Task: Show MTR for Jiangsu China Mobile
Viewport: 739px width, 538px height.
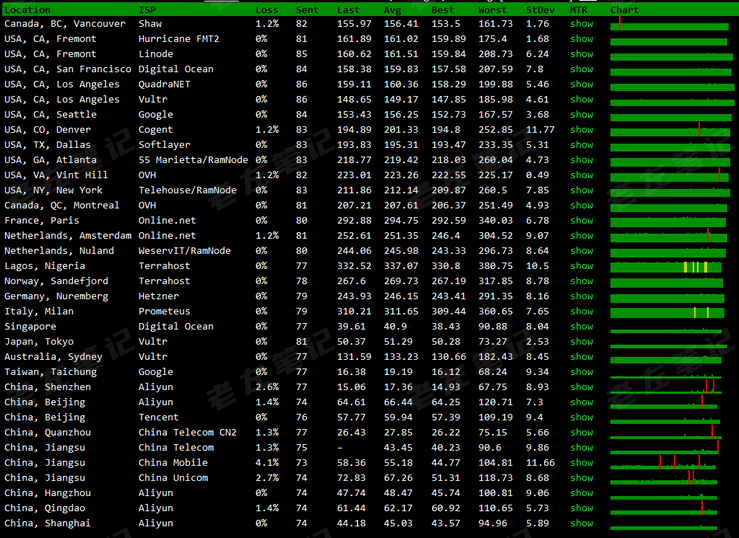Action: (x=581, y=463)
